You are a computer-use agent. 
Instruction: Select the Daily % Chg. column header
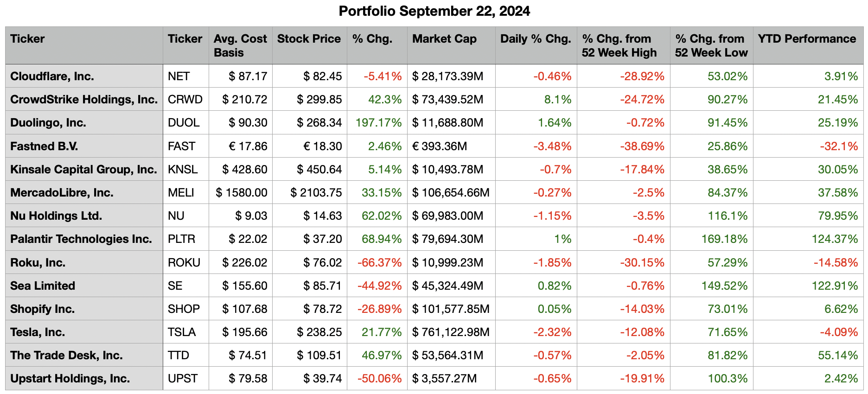click(x=536, y=39)
